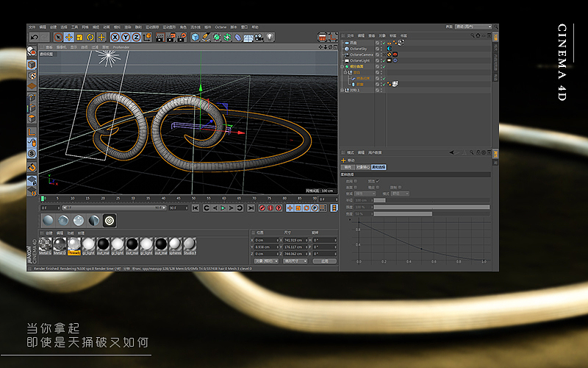Select the OctaneSky object
The height and width of the screenshot is (368, 588).
tap(358, 49)
